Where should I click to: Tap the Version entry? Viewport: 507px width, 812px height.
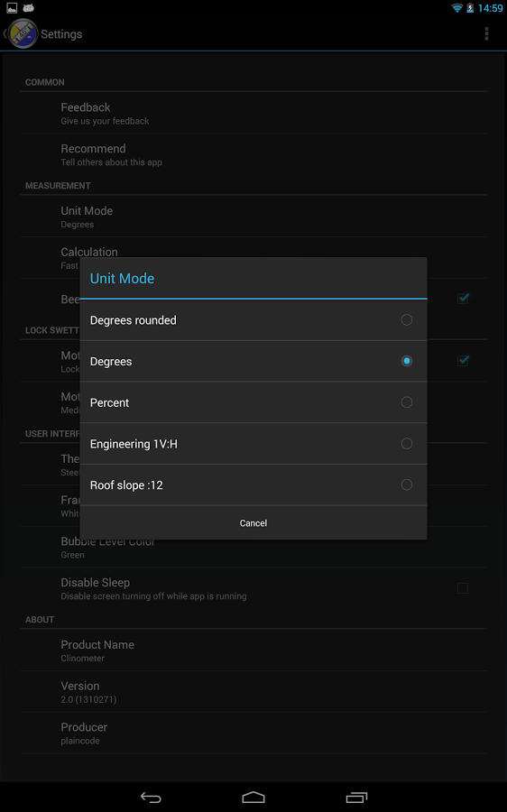[x=253, y=692]
